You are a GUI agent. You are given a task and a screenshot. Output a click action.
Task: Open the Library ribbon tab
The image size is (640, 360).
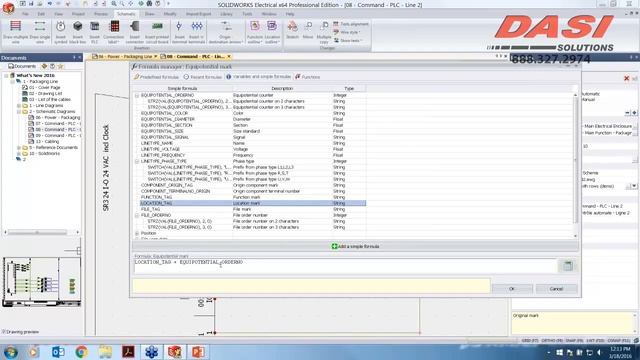(x=227, y=14)
